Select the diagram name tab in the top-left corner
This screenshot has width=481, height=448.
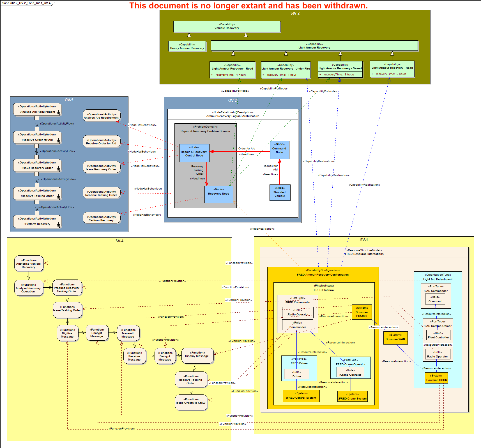pos(26,3)
